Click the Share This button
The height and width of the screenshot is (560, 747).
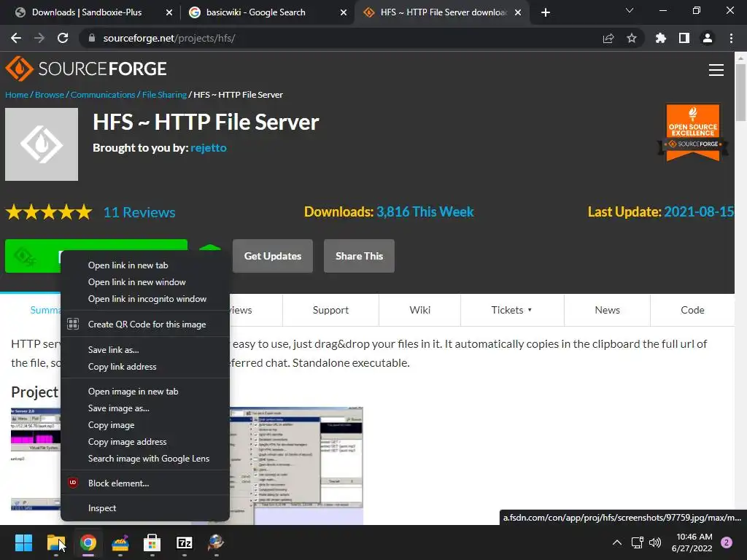coord(359,256)
